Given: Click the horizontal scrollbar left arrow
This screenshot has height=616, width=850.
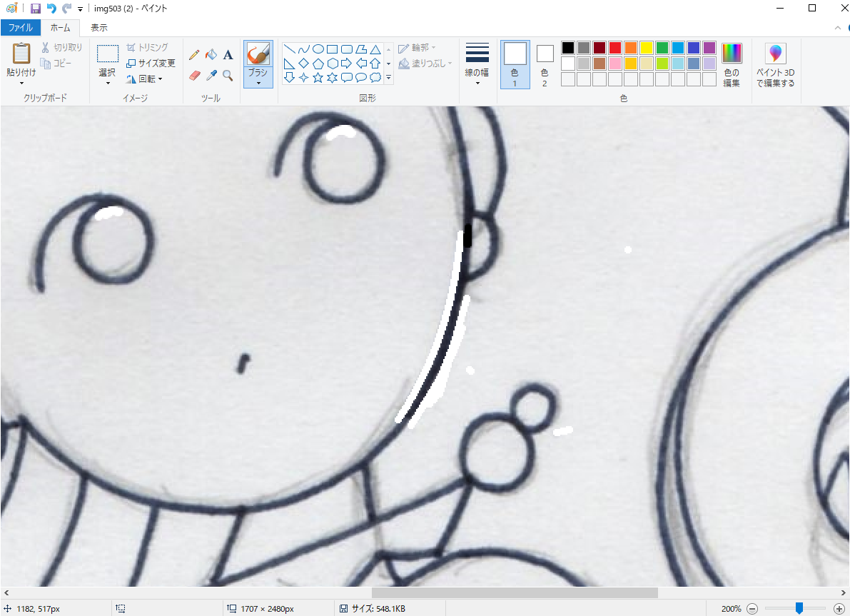Looking at the screenshot, I should [6, 592].
